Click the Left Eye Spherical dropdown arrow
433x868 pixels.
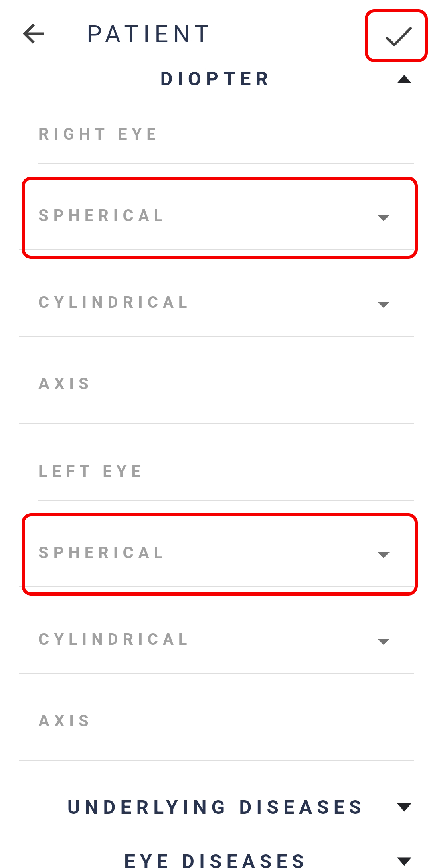pos(384,555)
